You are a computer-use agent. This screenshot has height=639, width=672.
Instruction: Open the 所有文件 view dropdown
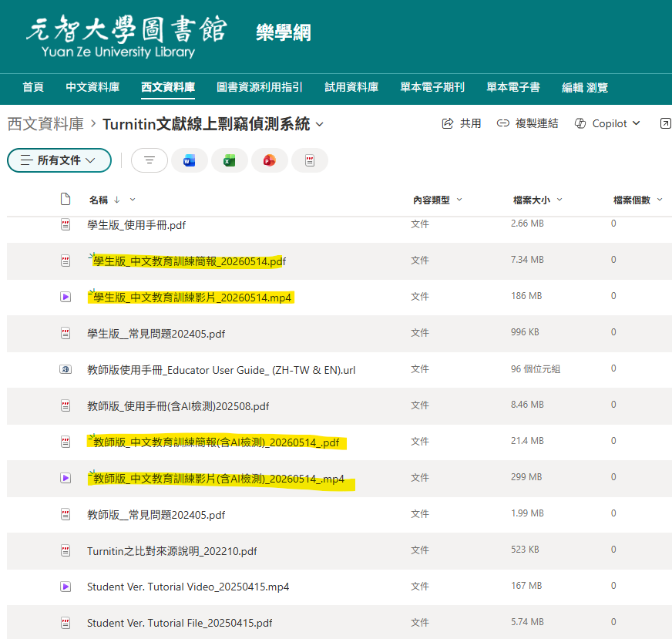[59, 160]
